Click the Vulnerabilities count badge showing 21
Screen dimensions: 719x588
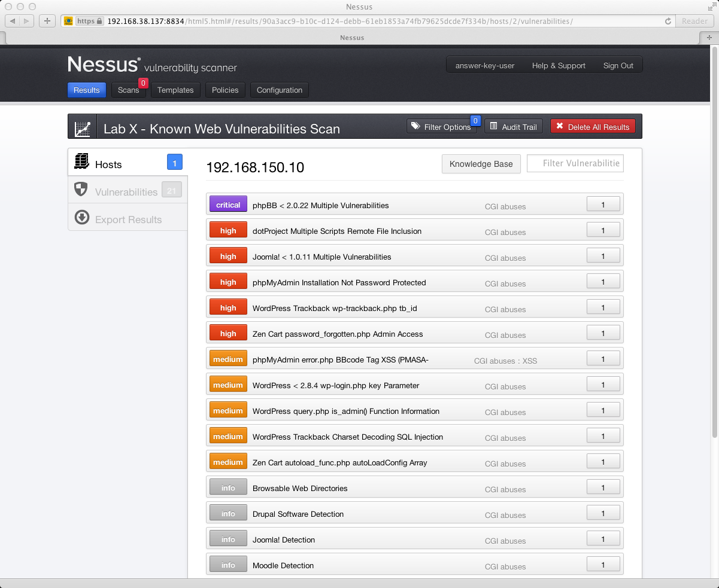[x=172, y=191]
